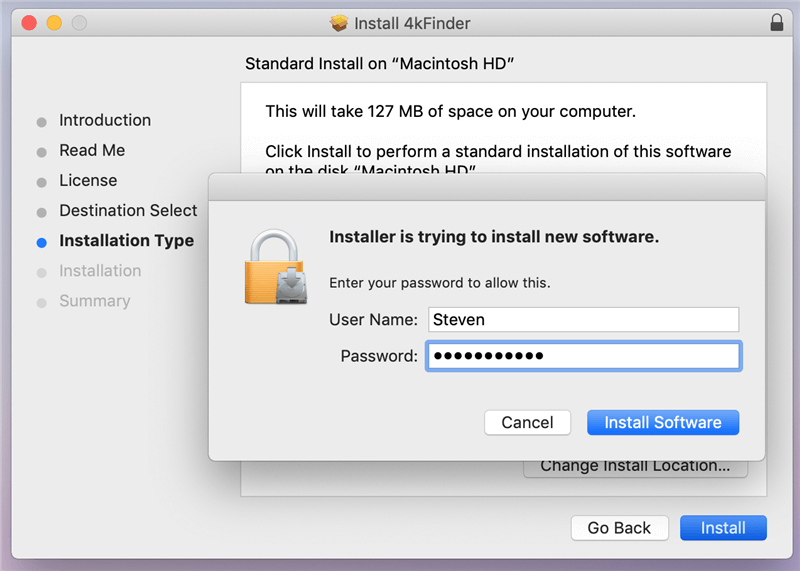Viewport: 800px width, 571px height.
Task: Click the blue bullet beside Installation Type
Action: (x=41, y=241)
